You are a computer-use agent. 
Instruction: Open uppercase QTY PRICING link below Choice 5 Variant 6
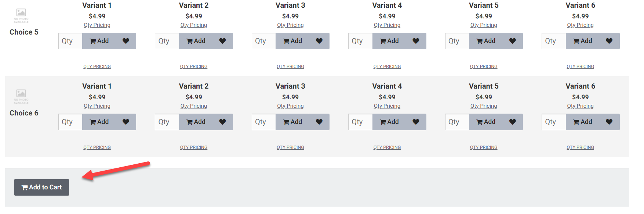580,67
